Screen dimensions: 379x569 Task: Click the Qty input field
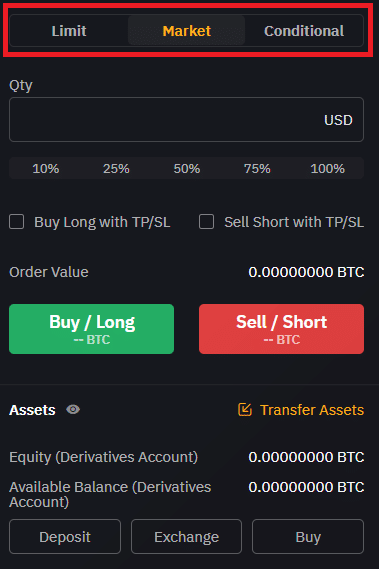(186, 119)
